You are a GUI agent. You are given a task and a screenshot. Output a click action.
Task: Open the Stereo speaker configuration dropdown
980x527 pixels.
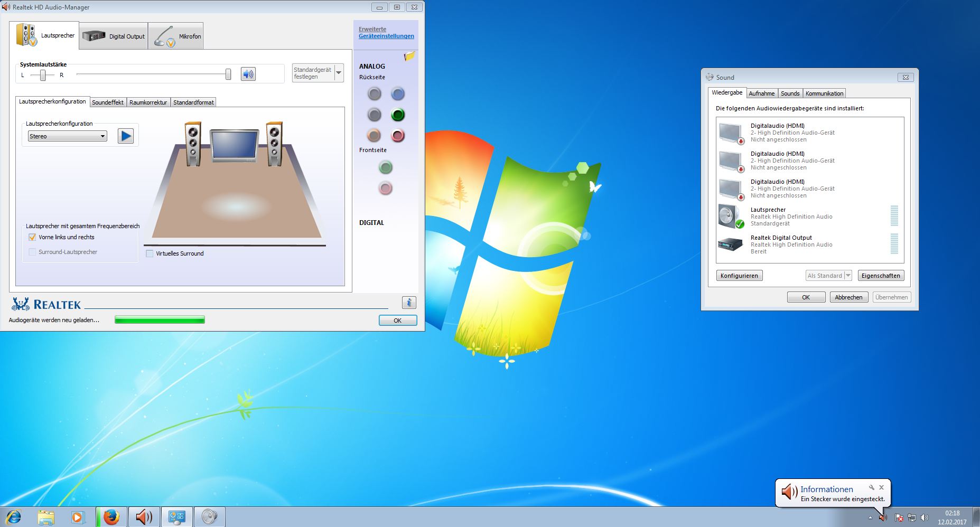click(x=67, y=136)
